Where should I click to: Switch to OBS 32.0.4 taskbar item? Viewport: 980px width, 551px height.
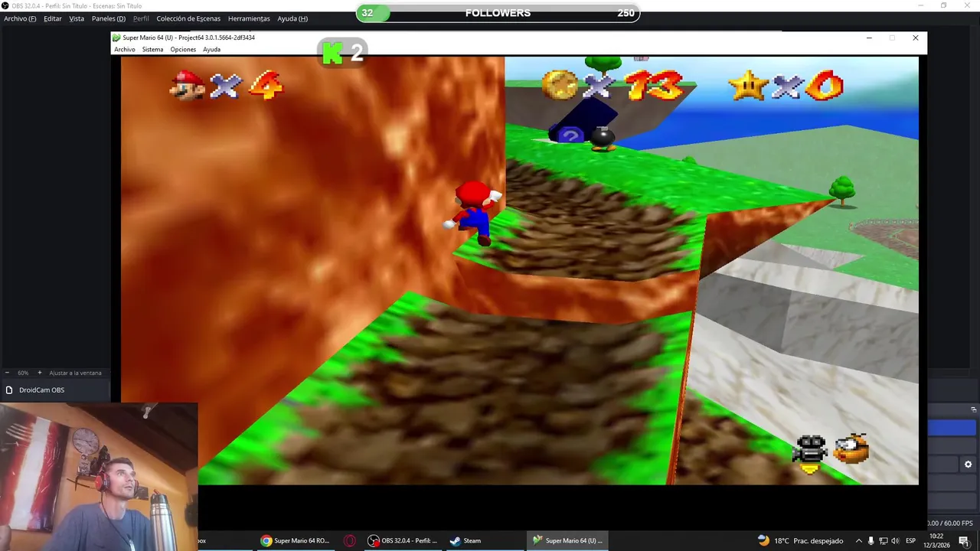(x=403, y=540)
